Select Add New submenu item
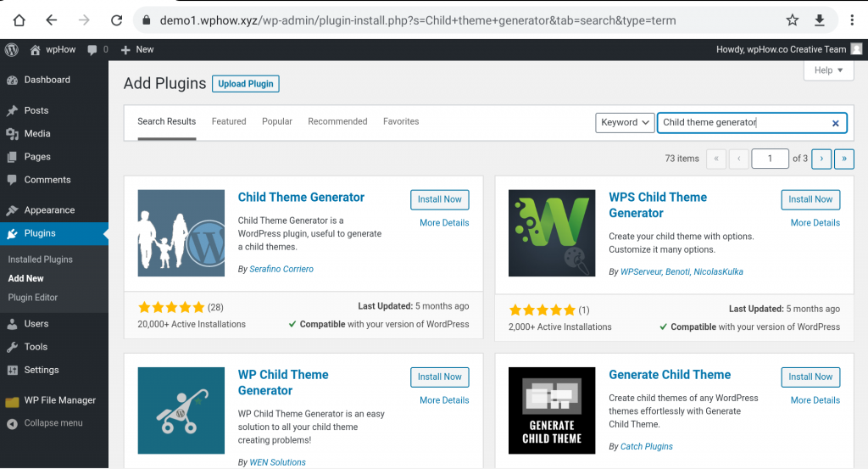The width and height of the screenshot is (868, 469). (26, 278)
